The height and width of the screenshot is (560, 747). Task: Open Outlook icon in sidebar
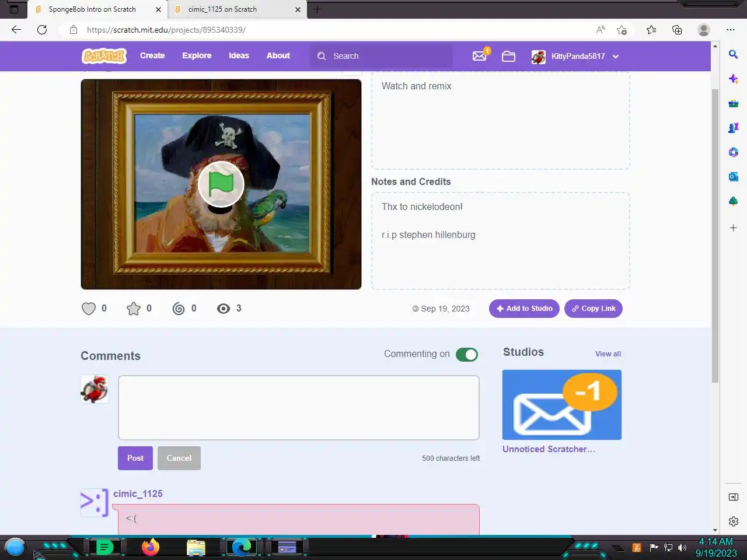[x=734, y=177]
